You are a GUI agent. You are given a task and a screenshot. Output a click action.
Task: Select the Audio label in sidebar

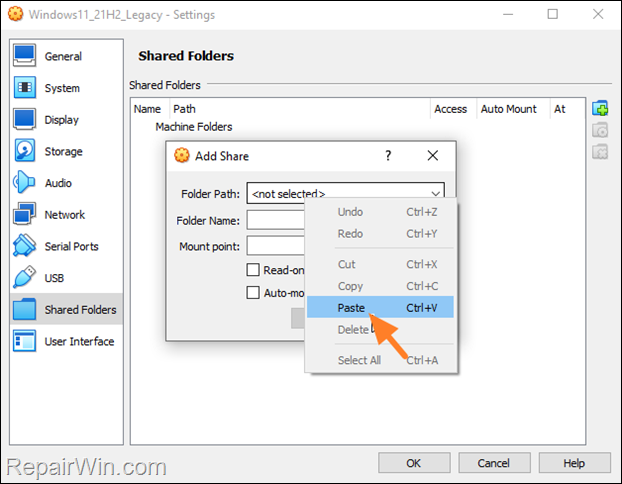[58, 183]
